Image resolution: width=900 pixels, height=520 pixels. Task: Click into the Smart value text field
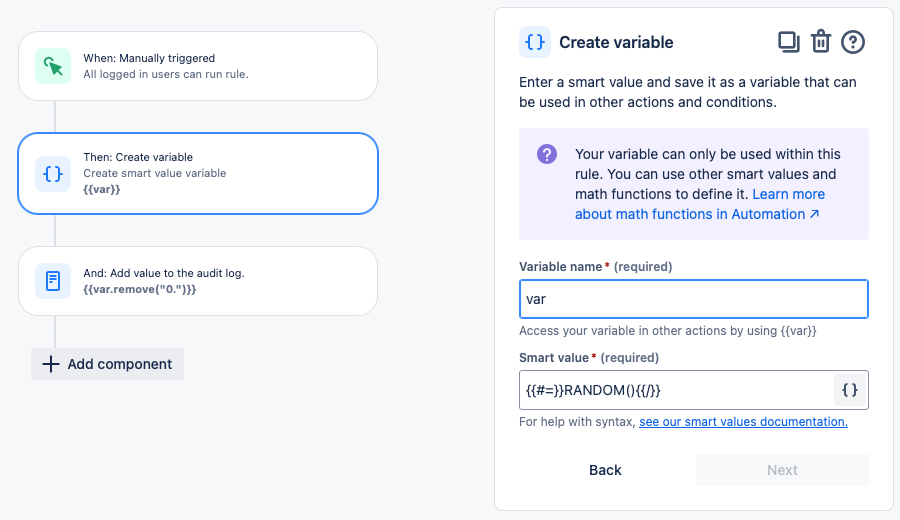(x=675, y=390)
